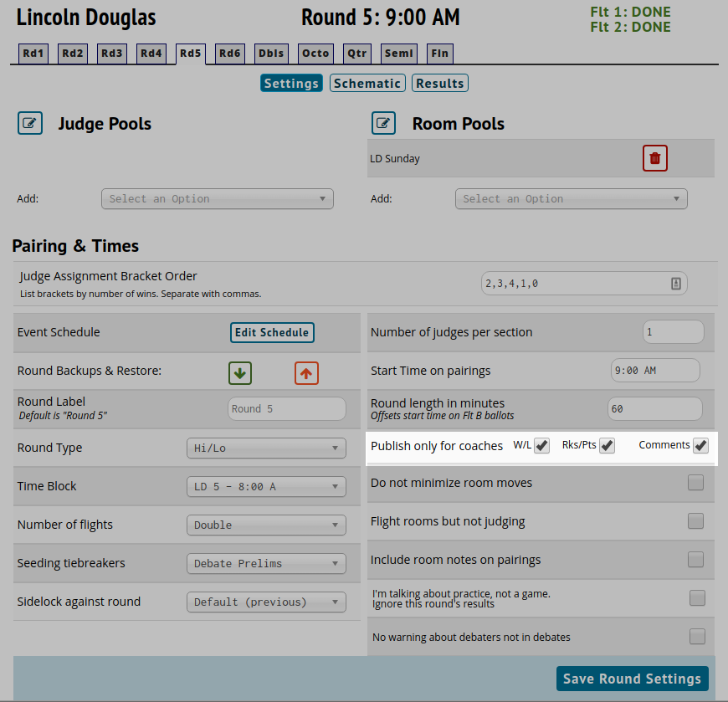Click the Round Label input field

[x=287, y=409]
